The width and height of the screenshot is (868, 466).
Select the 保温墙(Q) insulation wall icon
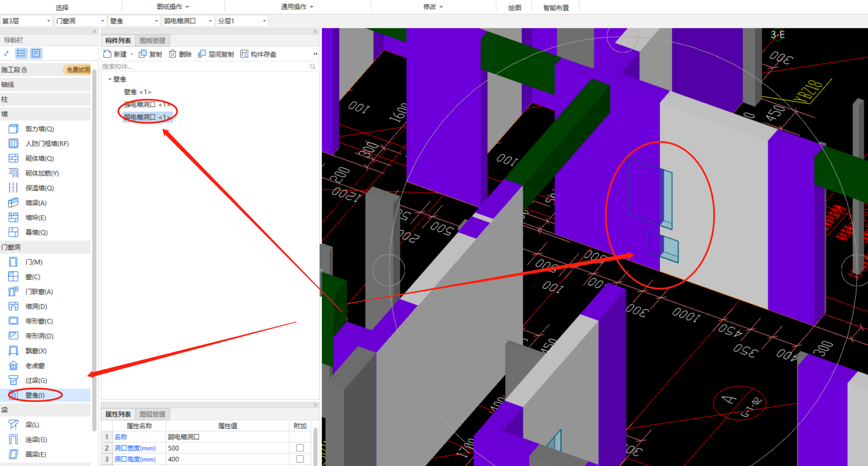14,188
